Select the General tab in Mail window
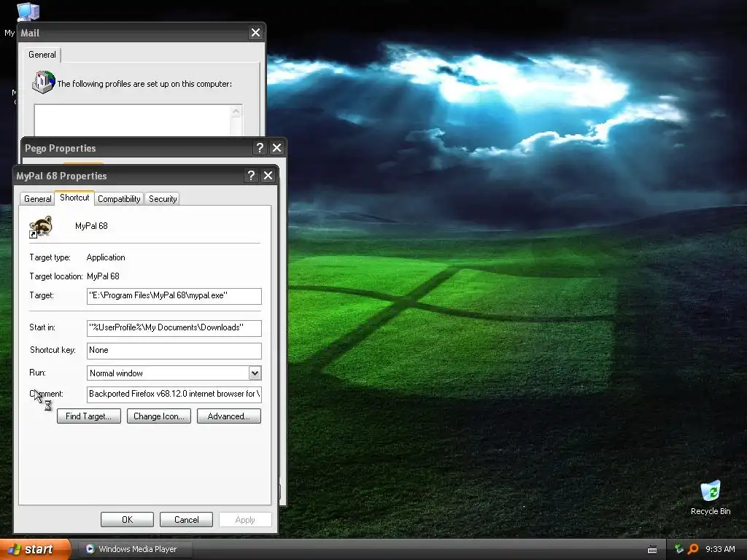 point(42,55)
